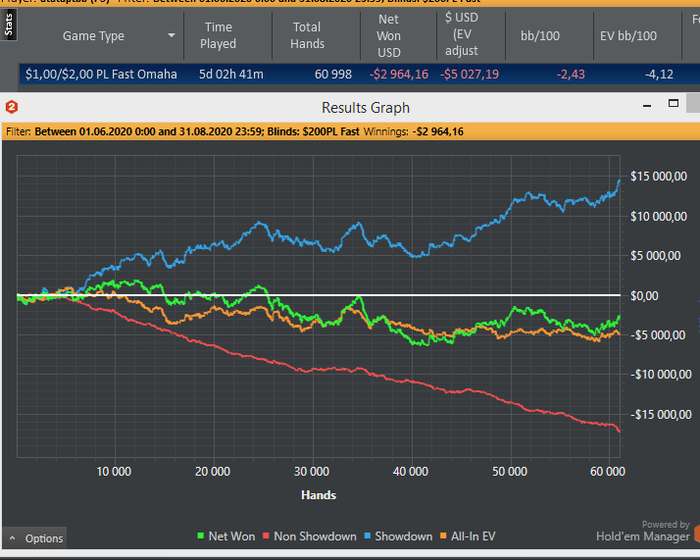
Task: Toggle the Showdown blue legend swatch
Action: point(367,535)
